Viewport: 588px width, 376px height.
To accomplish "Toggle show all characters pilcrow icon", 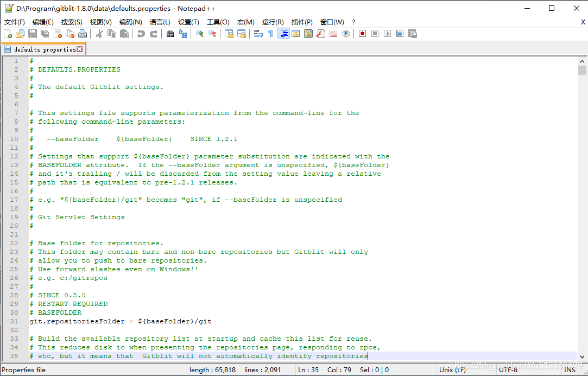I will [270, 34].
